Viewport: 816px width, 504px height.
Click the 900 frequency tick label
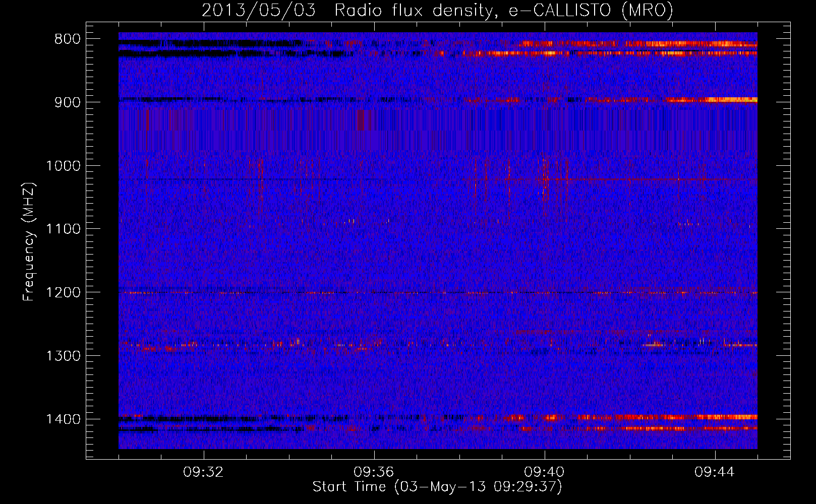click(67, 102)
